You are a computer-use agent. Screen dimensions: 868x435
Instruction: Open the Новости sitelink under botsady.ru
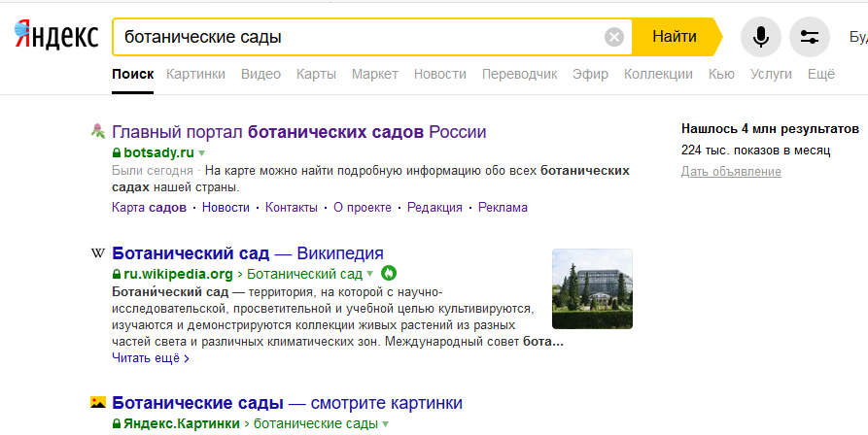(x=226, y=208)
